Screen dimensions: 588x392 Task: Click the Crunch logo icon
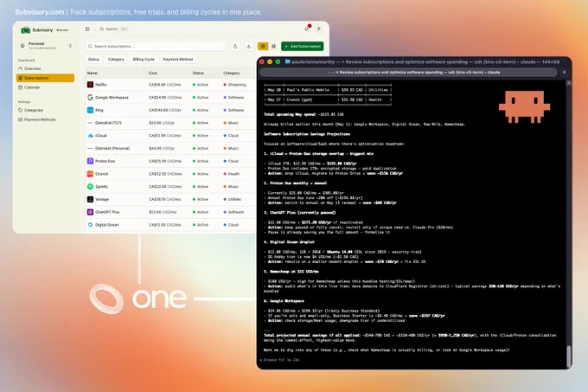pos(91,174)
